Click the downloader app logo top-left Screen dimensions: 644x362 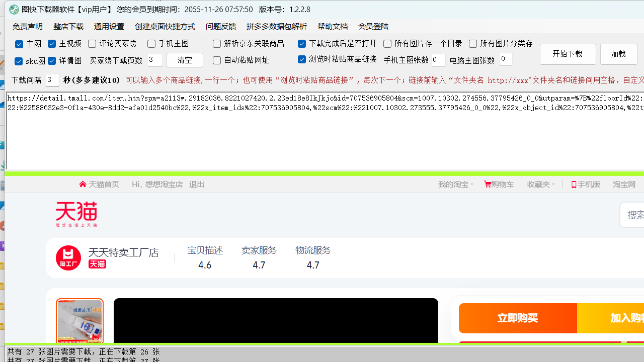click(x=14, y=9)
